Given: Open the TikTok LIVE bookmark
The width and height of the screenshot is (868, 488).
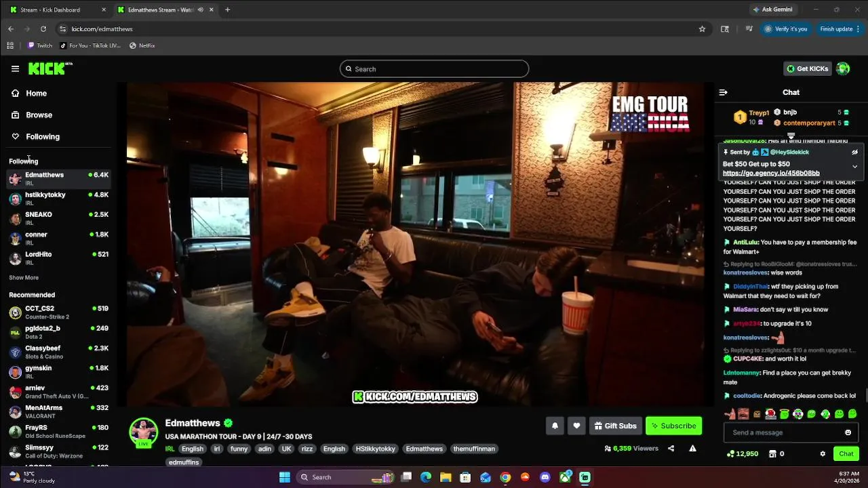Looking at the screenshot, I should tap(90, 45).
